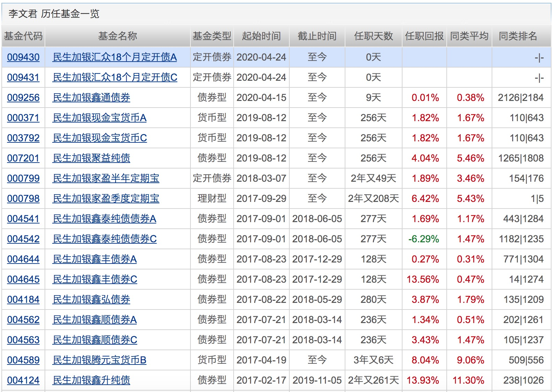Open 民生加银汇众18个月定开债A fund page
The height and width of the screenshot is (392, 555).
pos(115,57)
